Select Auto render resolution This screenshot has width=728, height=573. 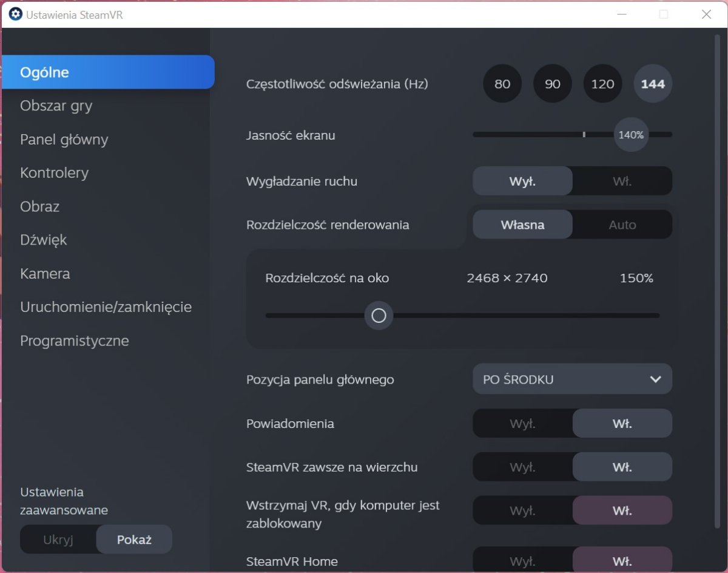[622, 225]
